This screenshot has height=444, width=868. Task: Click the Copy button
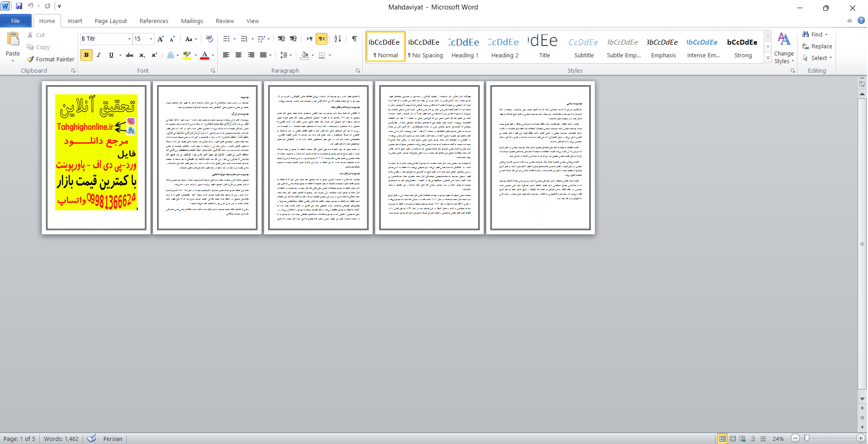(x=38, y=47)
